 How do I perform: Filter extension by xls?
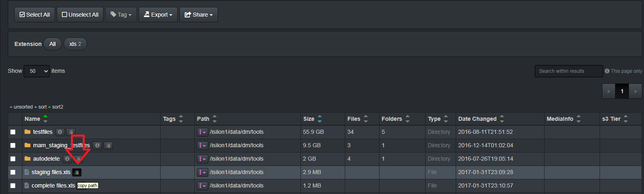75,44
